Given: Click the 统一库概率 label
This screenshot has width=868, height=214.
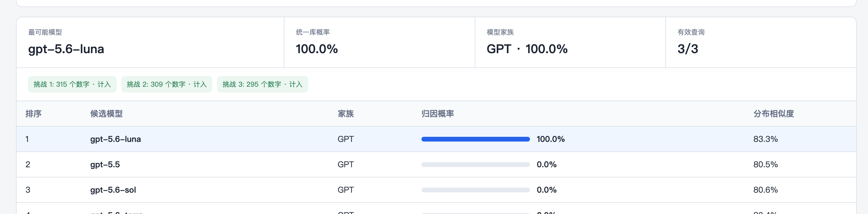Looking at the screenshot, I should coord(313,32).
